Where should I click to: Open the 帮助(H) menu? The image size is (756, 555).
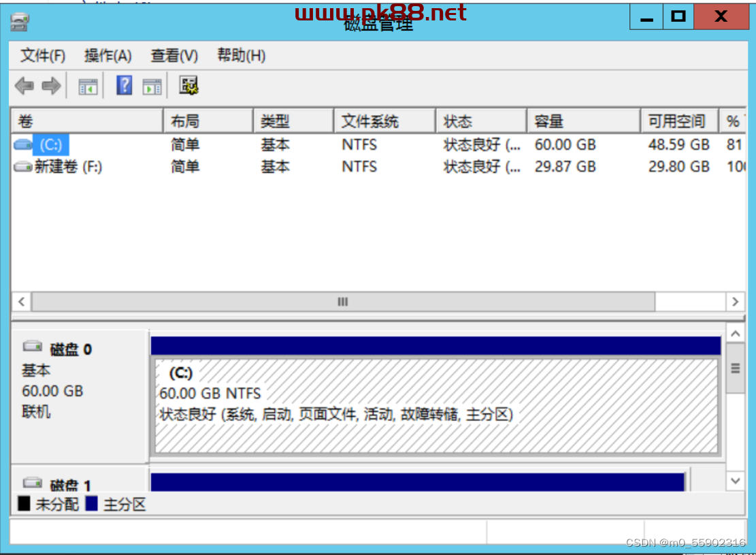click(x=241, y=56)
